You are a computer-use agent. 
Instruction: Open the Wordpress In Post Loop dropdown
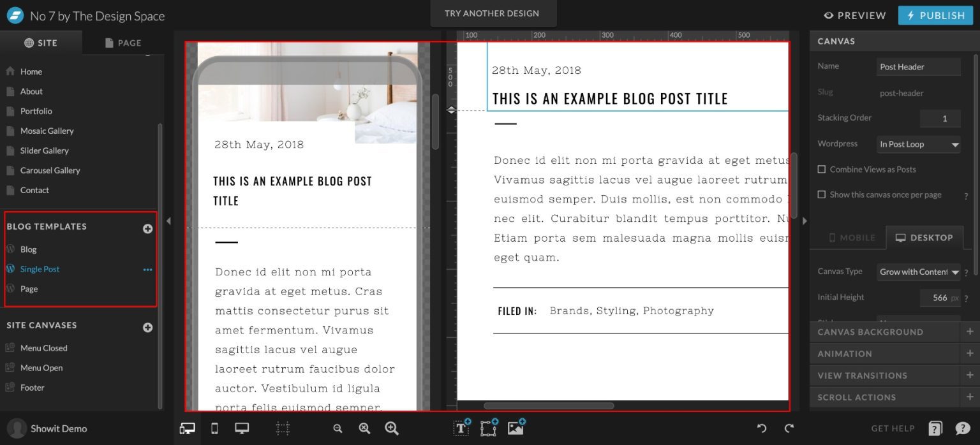918,144
